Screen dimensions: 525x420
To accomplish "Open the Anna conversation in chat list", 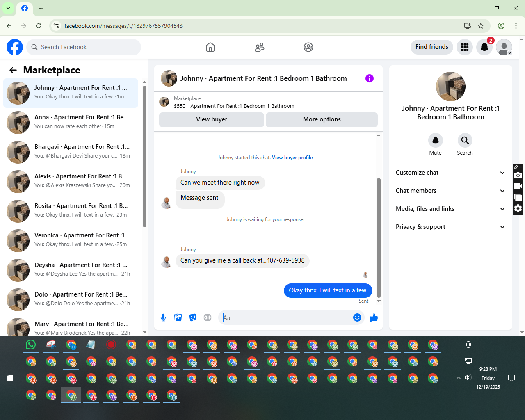I will coord(71,123).
